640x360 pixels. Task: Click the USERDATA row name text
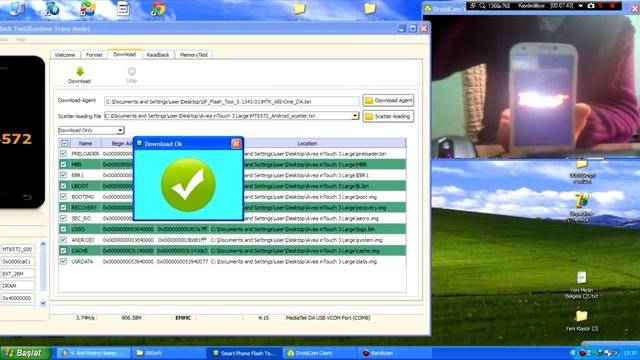[x=82, y=262]
